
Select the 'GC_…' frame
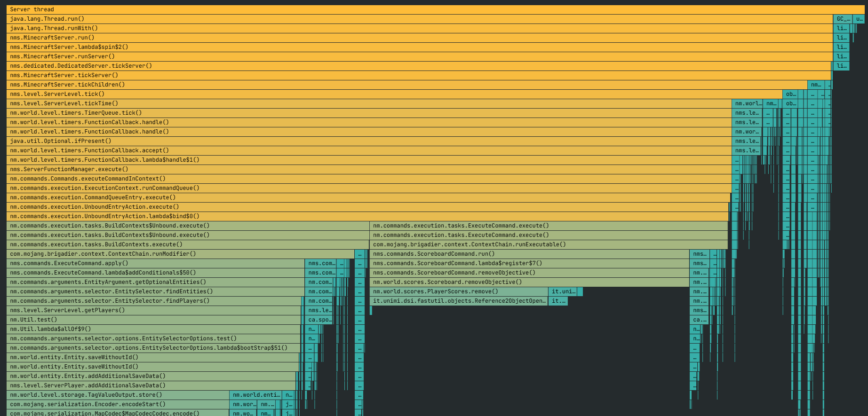842,19
